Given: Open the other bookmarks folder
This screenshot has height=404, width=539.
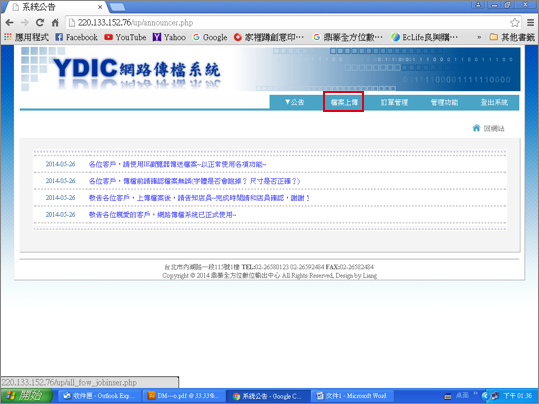Looking at the screenshot, I should pyautogui.click(x=512, y=37).
